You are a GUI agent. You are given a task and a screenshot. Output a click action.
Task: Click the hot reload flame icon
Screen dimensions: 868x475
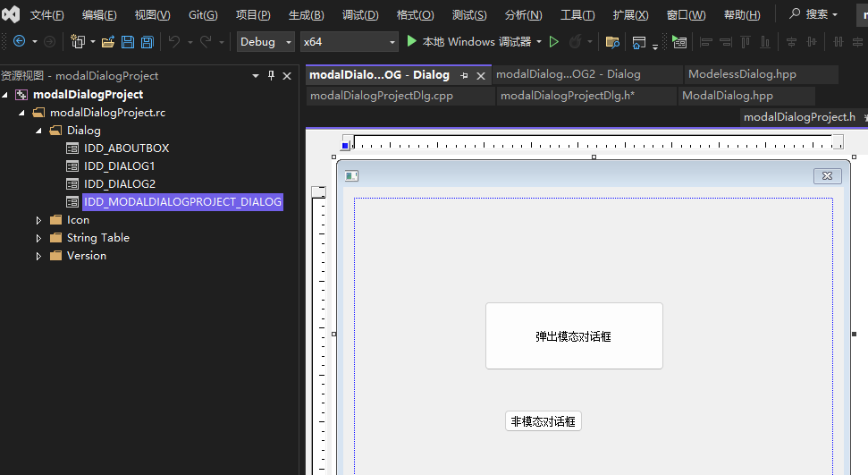point(576,41)
